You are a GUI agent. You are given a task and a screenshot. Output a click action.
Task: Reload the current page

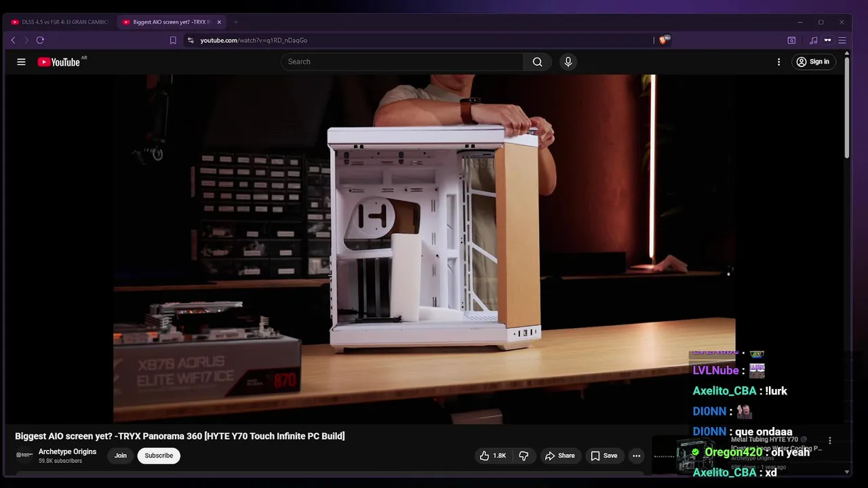coord(40,40)
